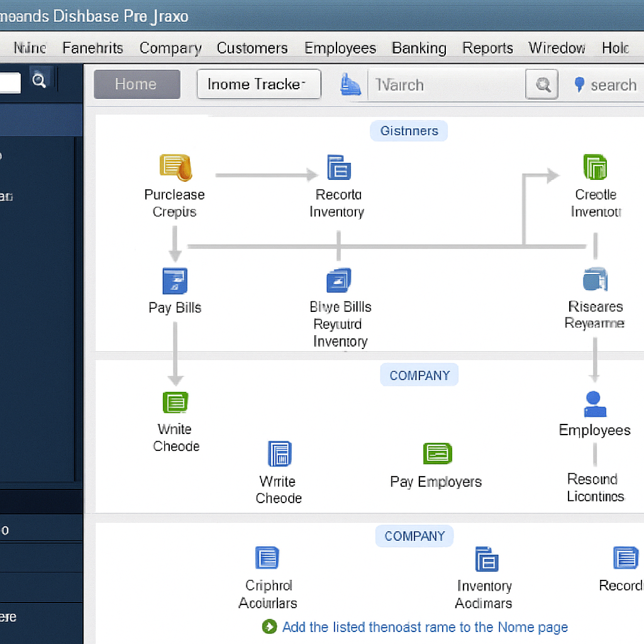Open the Fanehrits menu
The image size is (644, 644).
click(x=93, y=48)
